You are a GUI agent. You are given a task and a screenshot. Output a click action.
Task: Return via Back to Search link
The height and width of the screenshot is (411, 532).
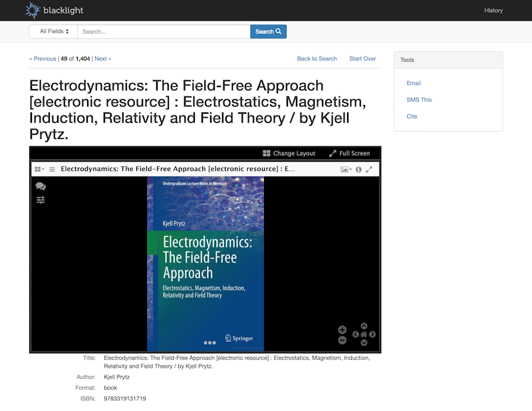pos(317,59)
